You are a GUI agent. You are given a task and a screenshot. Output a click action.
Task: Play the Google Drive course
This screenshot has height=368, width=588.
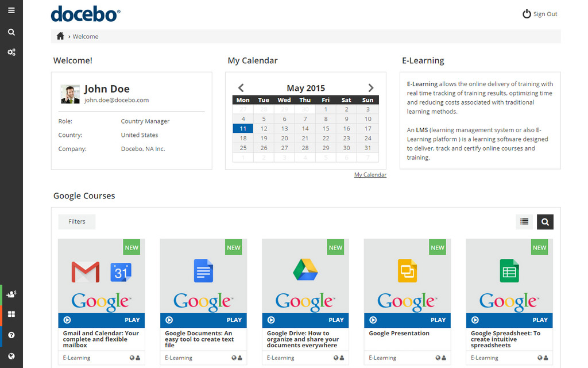click(305, 320)
